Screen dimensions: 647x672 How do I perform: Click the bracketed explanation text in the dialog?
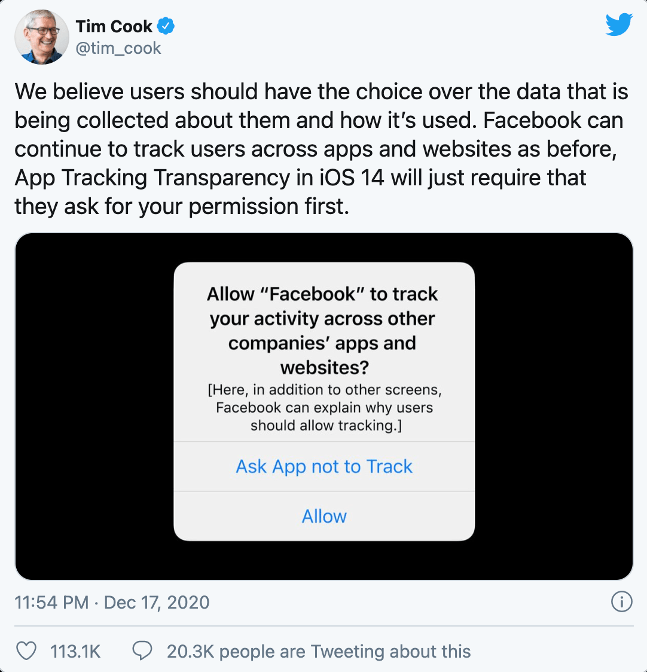pos(324,408)
